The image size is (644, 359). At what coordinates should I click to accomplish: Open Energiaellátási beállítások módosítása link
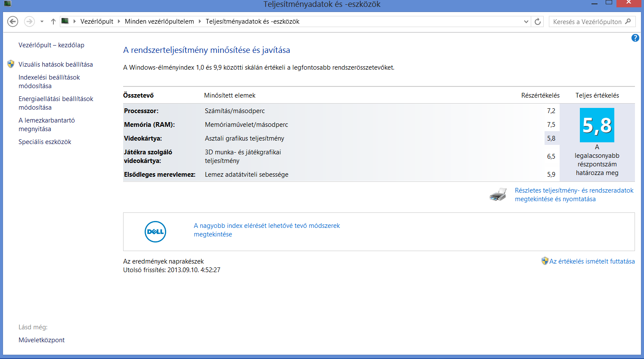point(56,103)
